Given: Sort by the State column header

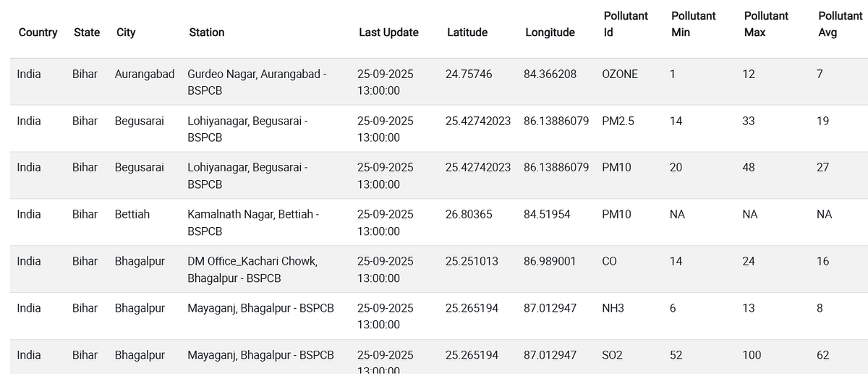Looking at the screenshot, I should coord(87,33).
